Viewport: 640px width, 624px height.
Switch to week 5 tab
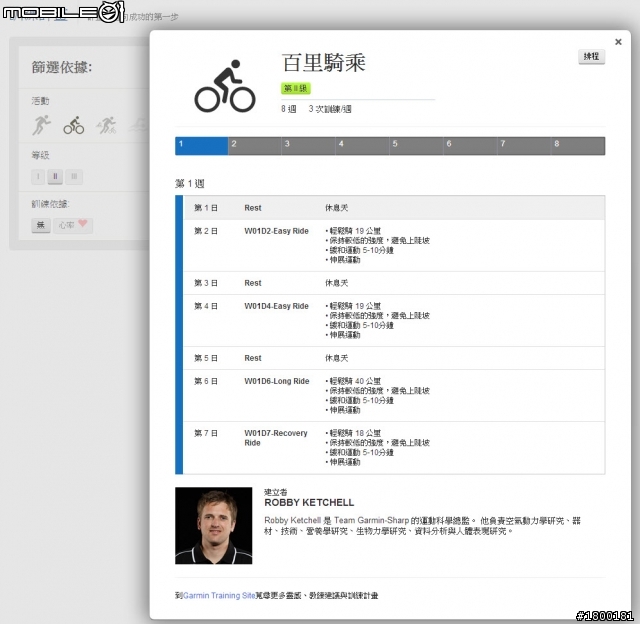(416, 146)
